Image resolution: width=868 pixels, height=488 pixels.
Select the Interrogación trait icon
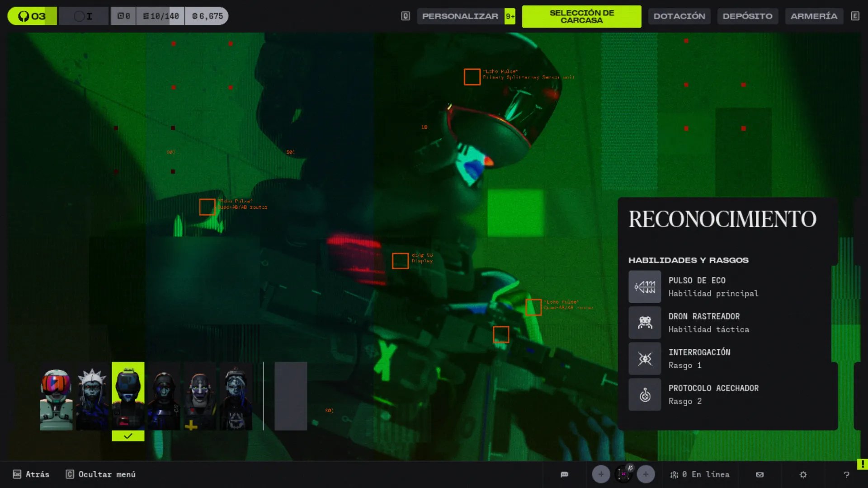tap(645, 359)
